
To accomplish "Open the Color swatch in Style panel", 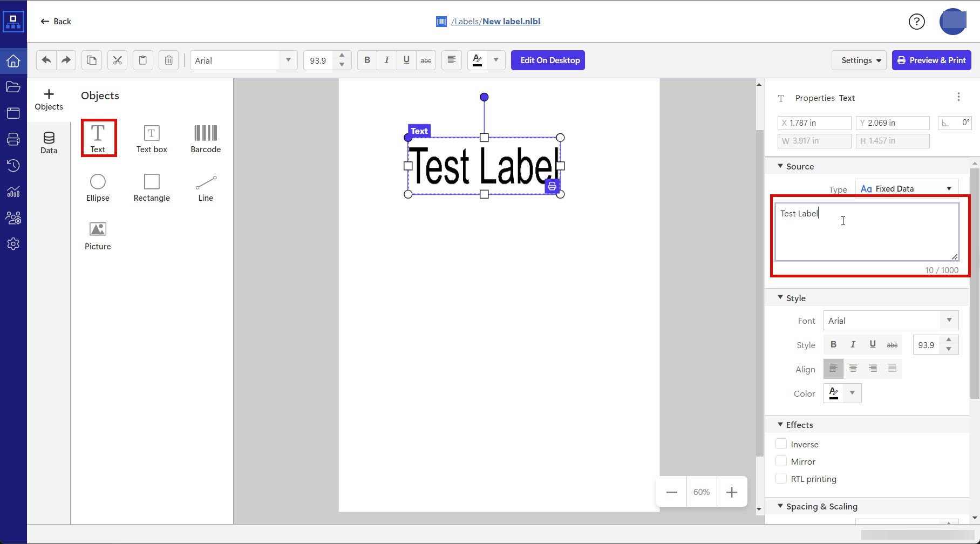I will [834, 393].
